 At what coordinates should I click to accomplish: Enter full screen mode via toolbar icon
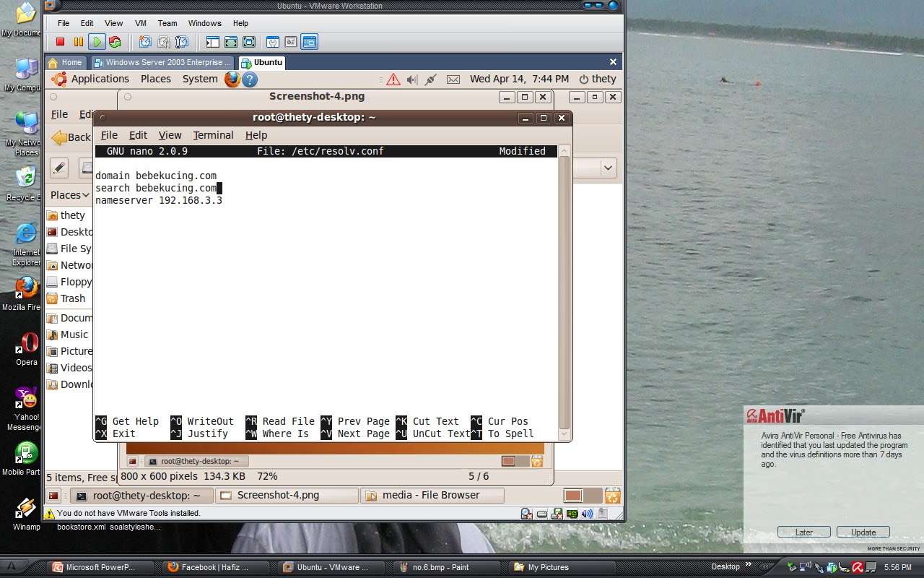click(249, 42)
